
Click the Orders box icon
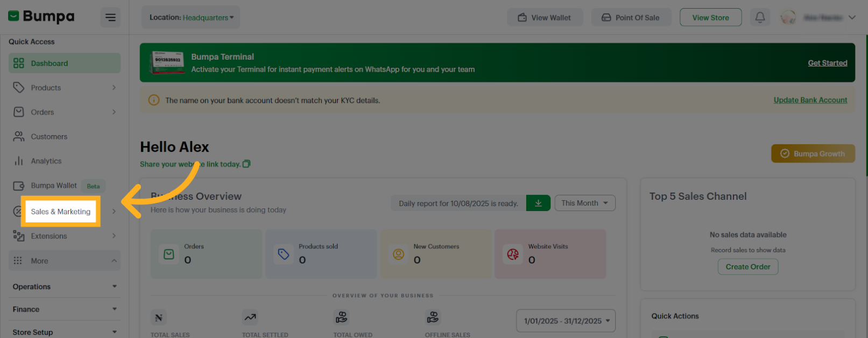coord(19,112)
